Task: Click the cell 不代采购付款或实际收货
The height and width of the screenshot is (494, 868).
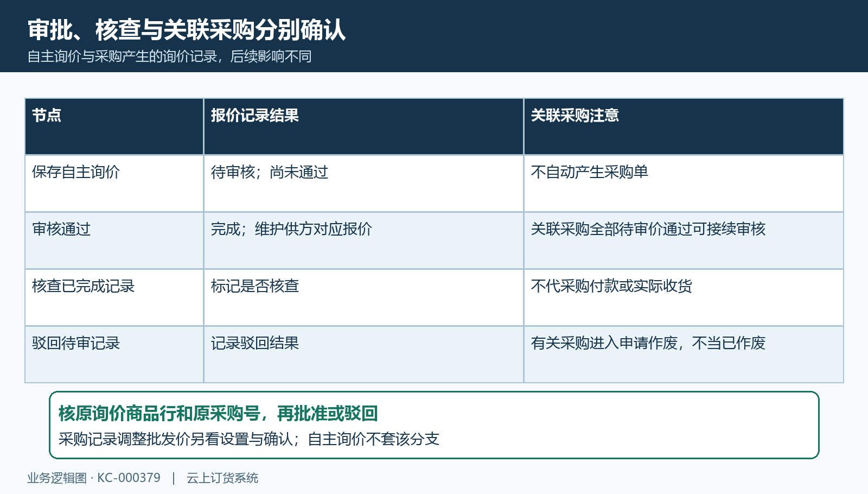Action: point(684,297)
